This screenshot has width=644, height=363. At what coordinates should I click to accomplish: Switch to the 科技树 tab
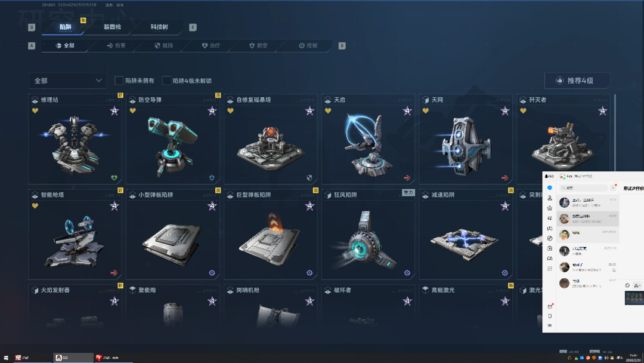[x=159, y=27]
